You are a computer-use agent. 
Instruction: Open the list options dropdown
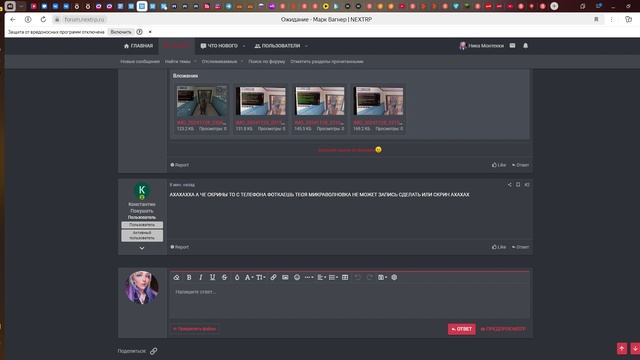333,278
